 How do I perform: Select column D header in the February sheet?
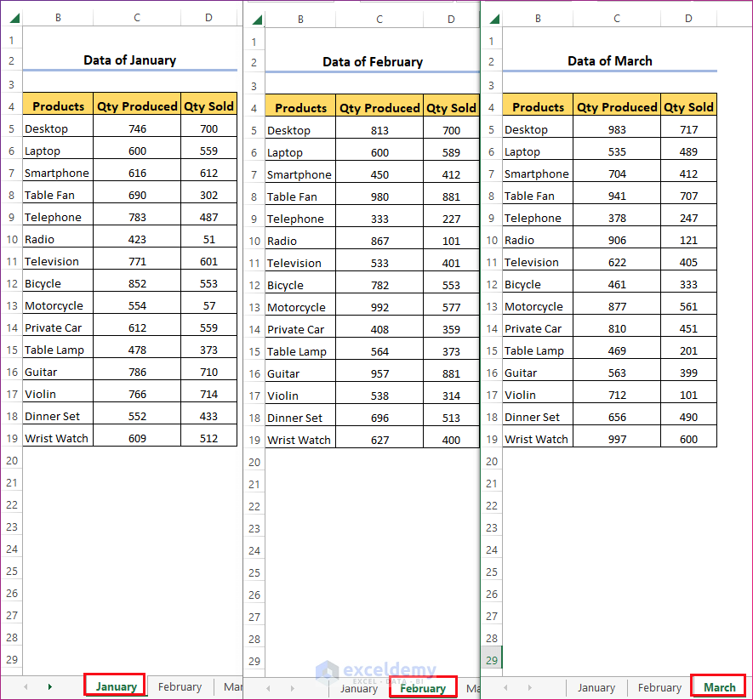[451, 19]
